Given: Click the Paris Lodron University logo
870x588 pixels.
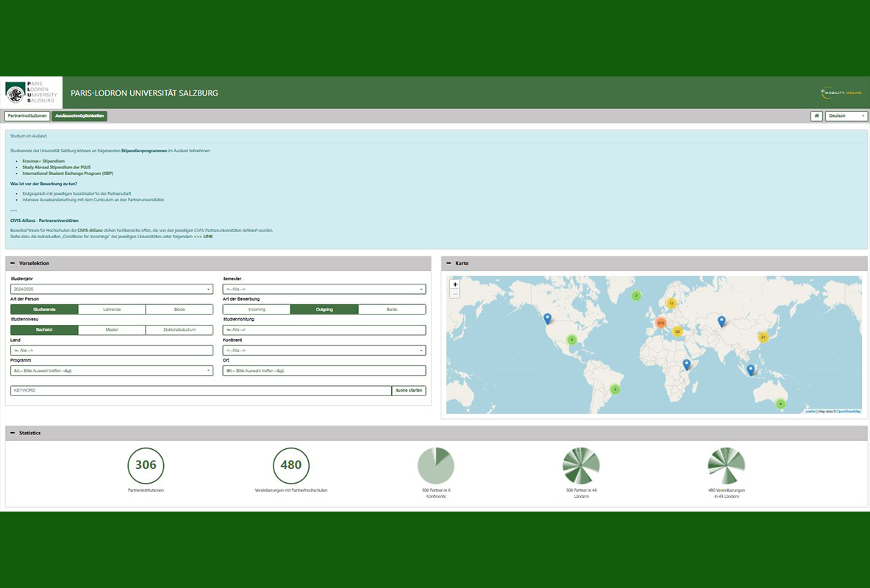Looking at the screenshot, I should 32,93.
